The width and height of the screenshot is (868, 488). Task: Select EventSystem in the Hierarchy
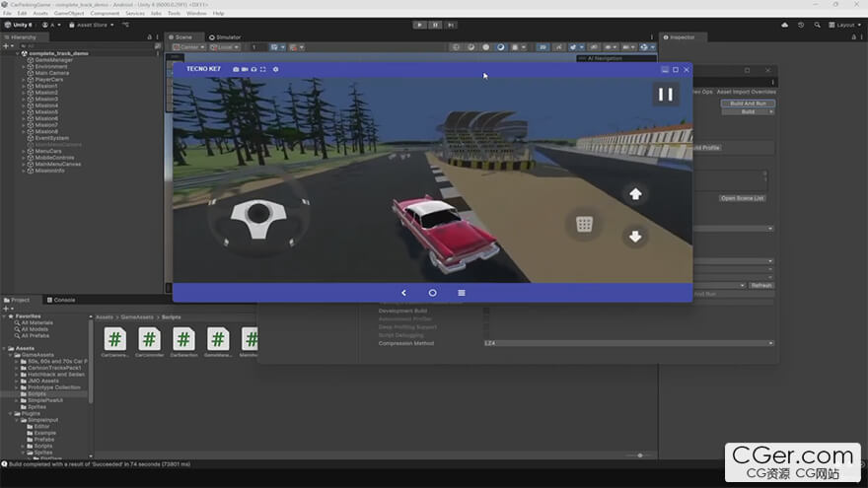51,138
